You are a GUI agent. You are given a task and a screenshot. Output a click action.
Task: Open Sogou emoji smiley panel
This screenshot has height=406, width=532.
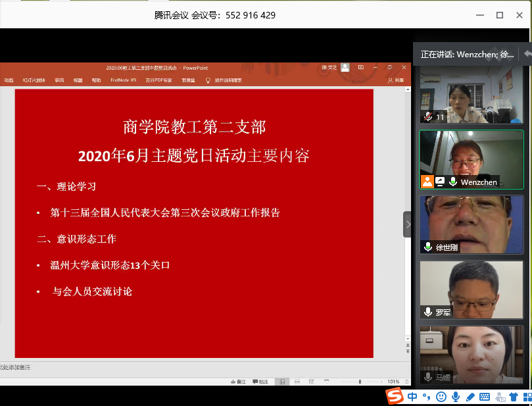(x=441, y=397)
